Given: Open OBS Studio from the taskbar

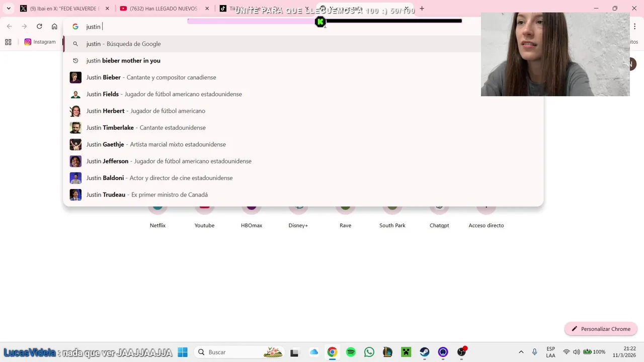Looking at the screenshot, I should coord(461,352).
